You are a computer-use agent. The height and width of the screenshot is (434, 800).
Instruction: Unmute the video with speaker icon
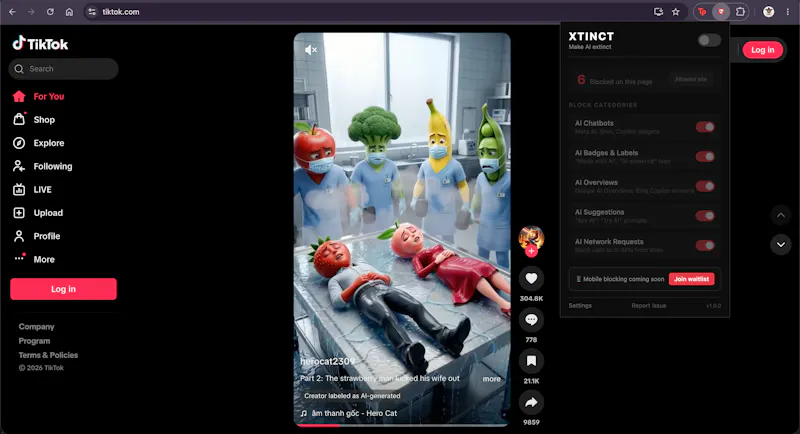coord(311,49)
